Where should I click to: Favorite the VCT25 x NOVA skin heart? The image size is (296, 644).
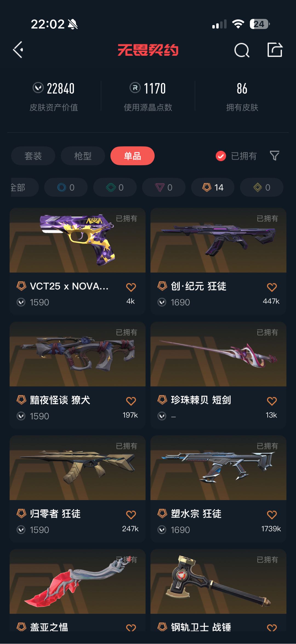(x=131, y=287)
